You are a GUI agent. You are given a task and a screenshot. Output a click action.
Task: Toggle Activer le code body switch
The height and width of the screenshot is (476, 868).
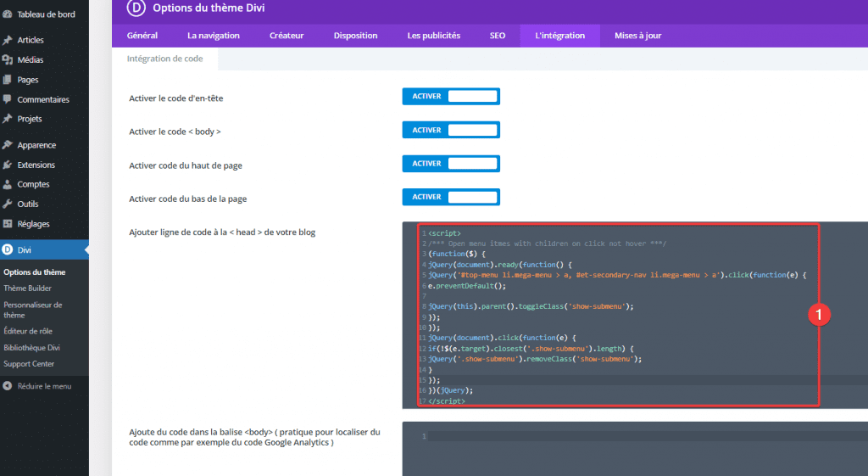[x=451, y=130]
